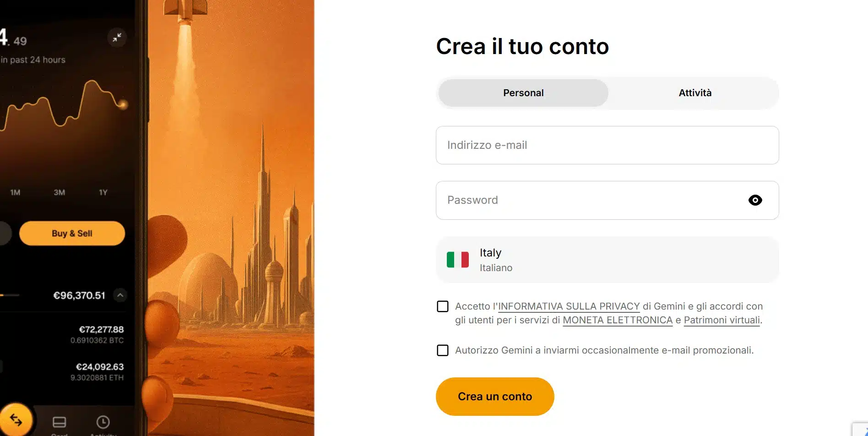
Task: Select the 1Y chart time range
Action: click(102, 192)
